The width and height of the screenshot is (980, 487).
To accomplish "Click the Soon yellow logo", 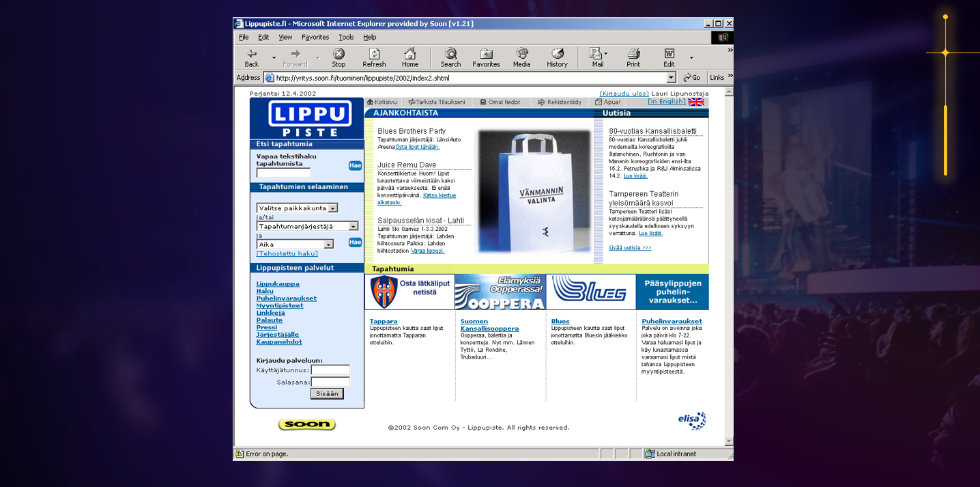I will pyautogui.click(x=307, y=425).
